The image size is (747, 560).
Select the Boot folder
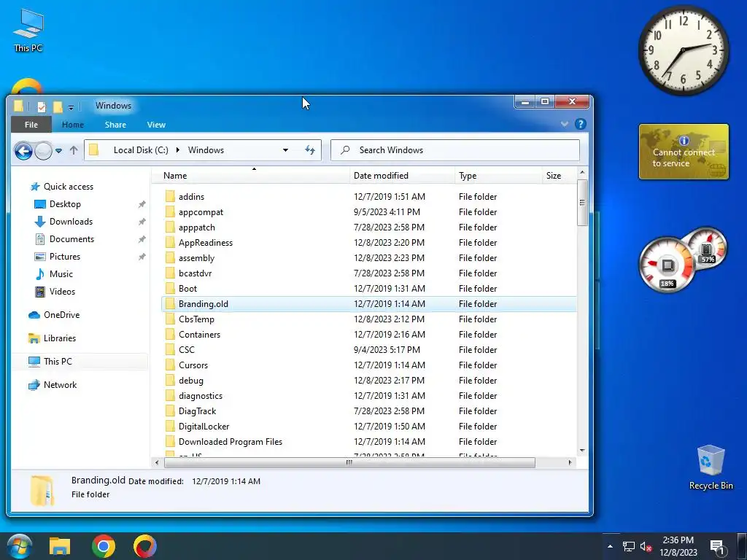pyautogui.click(x=187, y=289)
